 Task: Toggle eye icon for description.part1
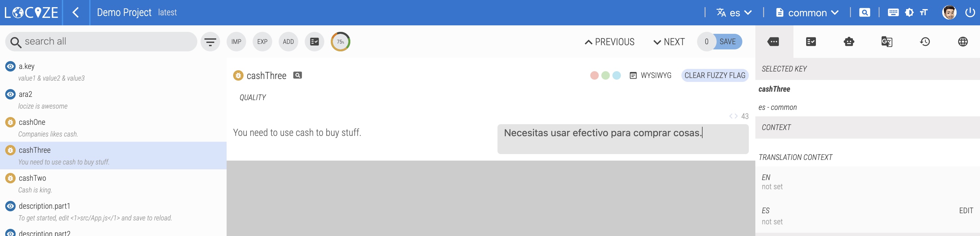(10, 206)
